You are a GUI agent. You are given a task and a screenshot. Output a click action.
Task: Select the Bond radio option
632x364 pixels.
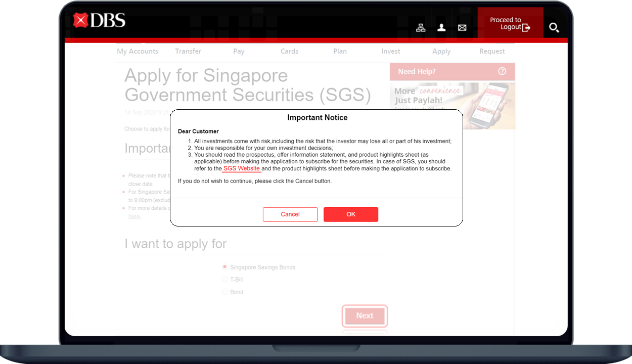(x=225, y=292)
